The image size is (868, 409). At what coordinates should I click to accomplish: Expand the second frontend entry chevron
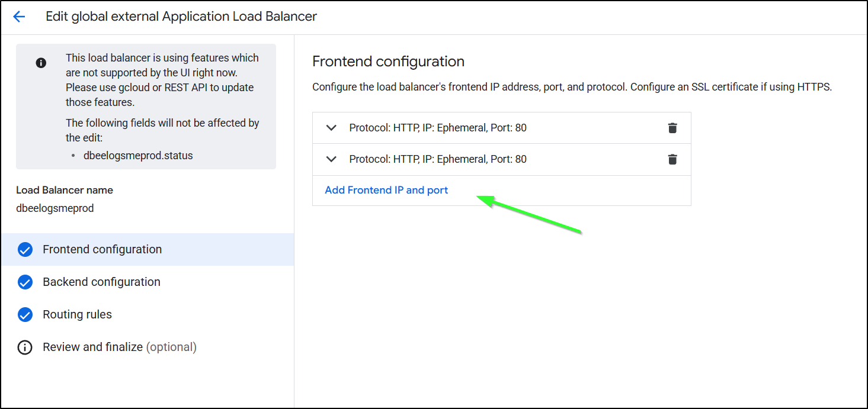coord(332,159)
